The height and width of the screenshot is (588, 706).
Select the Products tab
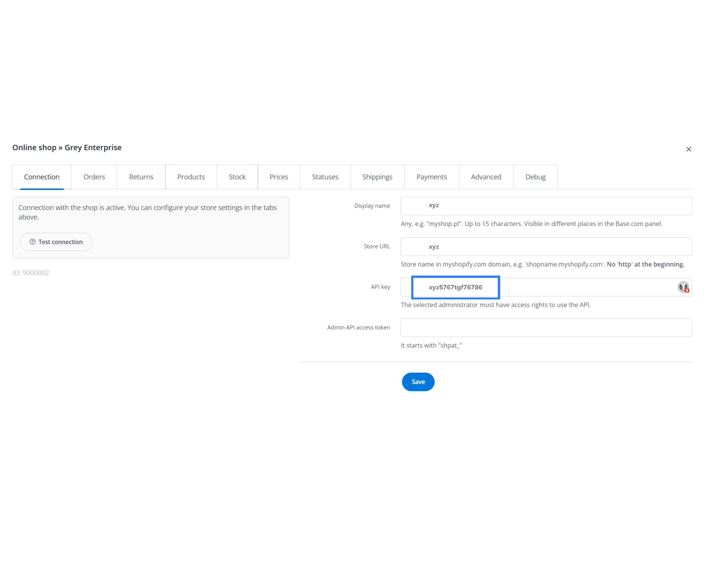191,177
